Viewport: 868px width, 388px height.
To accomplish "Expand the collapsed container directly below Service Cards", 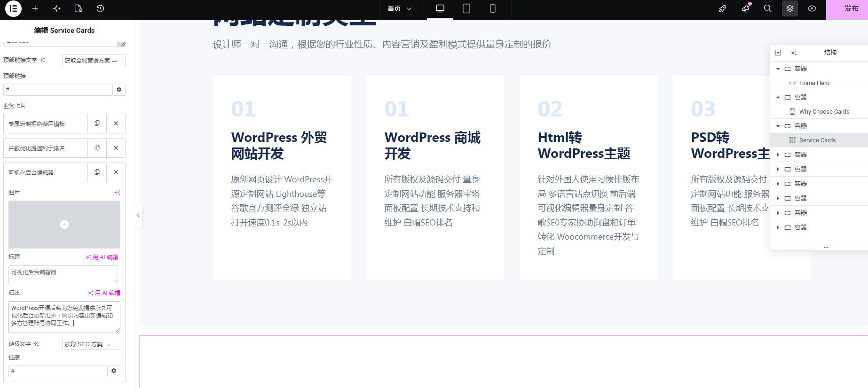I will click(x=778, y=155).
